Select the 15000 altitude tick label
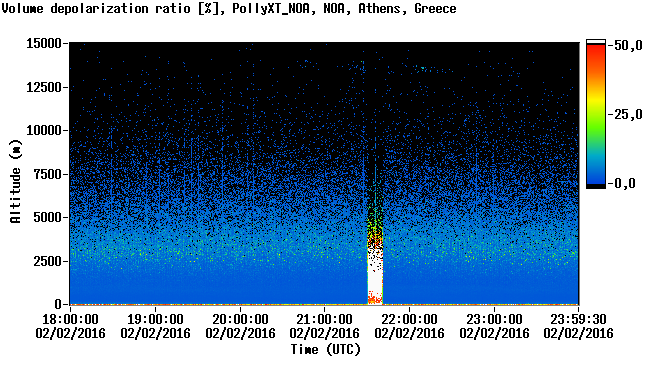This screenshot has height=389, width=665. coord(44,43)
